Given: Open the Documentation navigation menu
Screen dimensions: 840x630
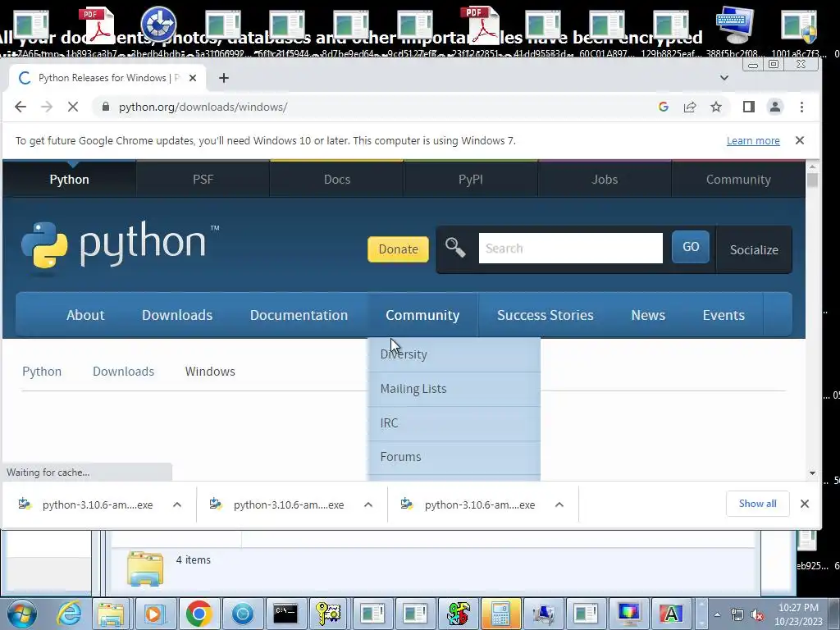Looking at the screenshot, I should (x=299, y=315).
